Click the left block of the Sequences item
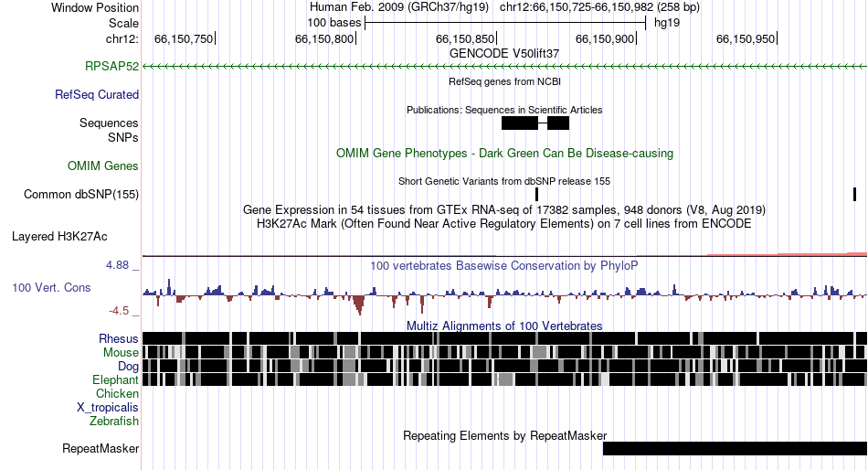This screenshot has width=868, height=470. tap(520, 123)
